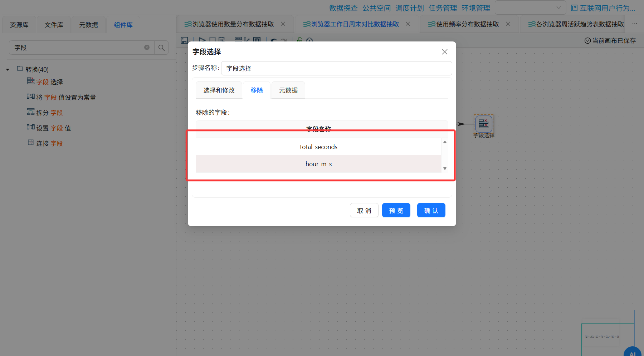Click the canvas minimap thumbnail
Viewport: 644px width, 356px height.
click(601, 333)
